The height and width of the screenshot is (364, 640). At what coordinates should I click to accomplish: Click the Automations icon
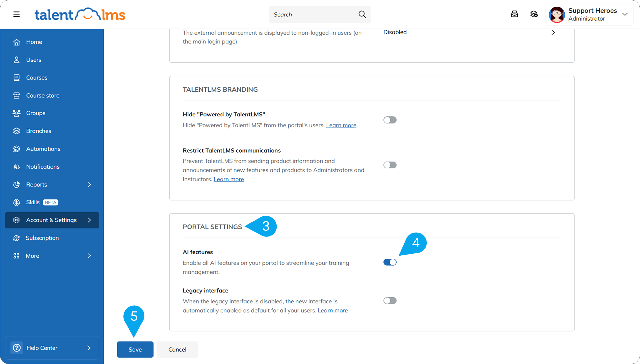(16, 149)
